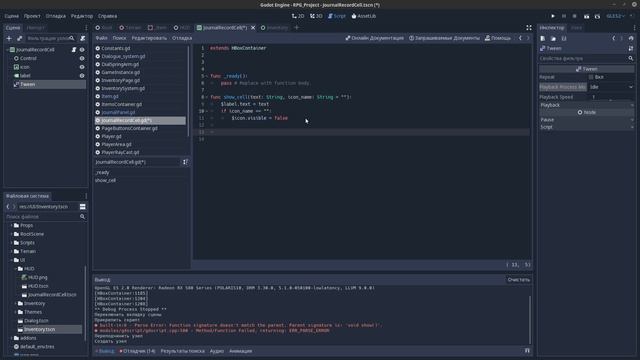Open the AssetLib workspace
The height and width of the screenshot is (360, 640).
(x=364, y=16)
